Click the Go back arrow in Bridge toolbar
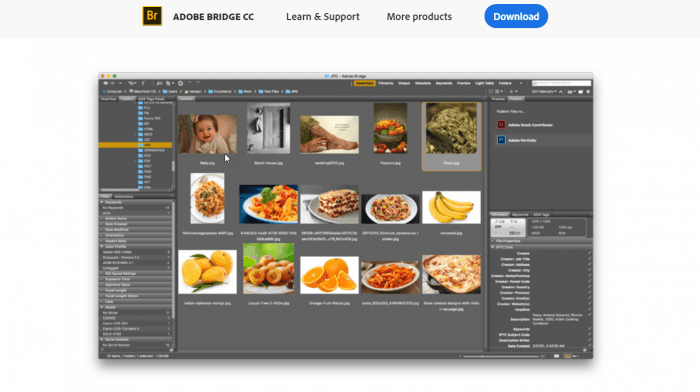Image resolution: width=700 pixels, height=392 pixels. coord(105,83)
